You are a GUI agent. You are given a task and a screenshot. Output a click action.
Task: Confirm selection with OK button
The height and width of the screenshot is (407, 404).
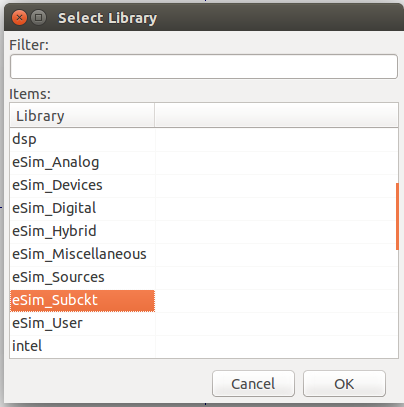point(344,384)
